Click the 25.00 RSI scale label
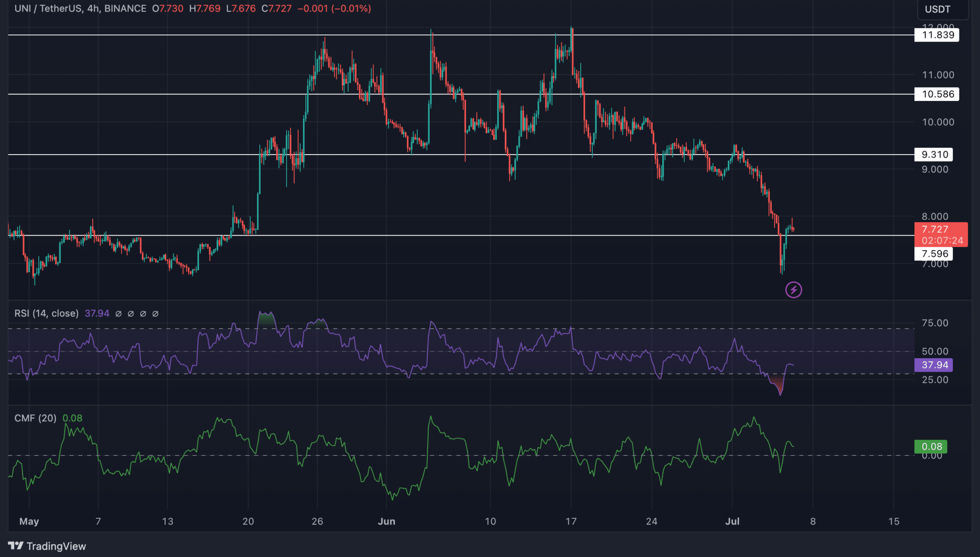Viewport: 980px width, 557px height. 935,380
